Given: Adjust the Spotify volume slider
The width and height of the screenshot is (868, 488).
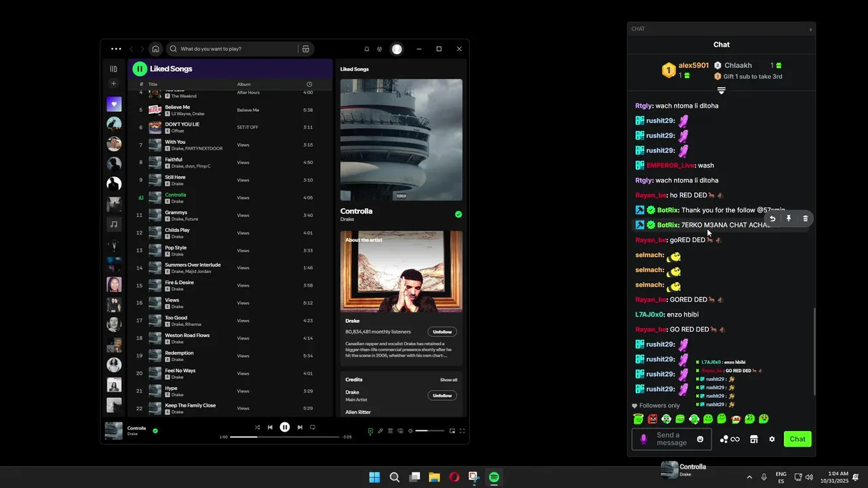Looking at the screenshot, I should [431, 431].
